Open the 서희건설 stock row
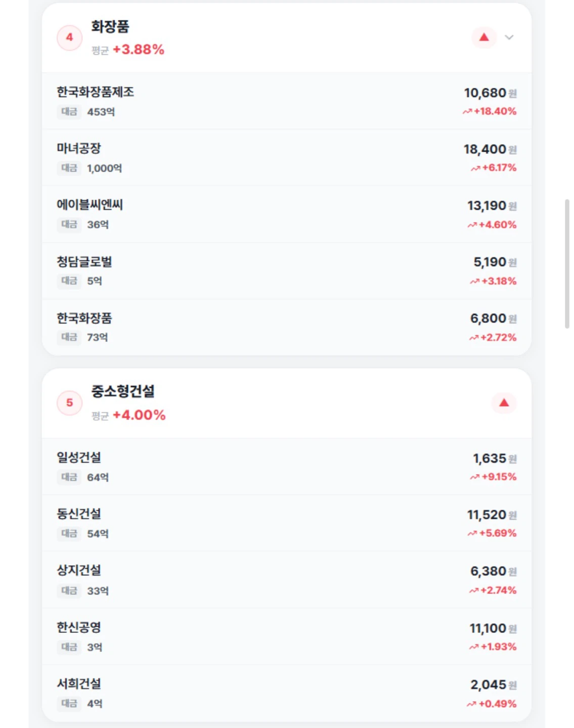 pos(287,693)
